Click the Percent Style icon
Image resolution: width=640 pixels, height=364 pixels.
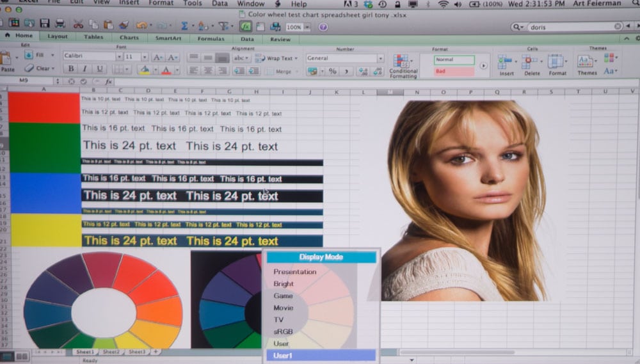click(x=333, y=72)
